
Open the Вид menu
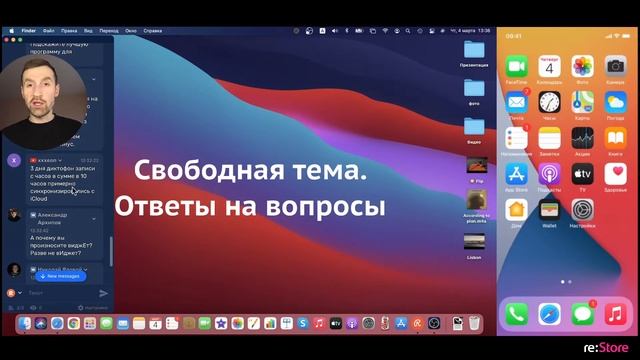(88, 31)
